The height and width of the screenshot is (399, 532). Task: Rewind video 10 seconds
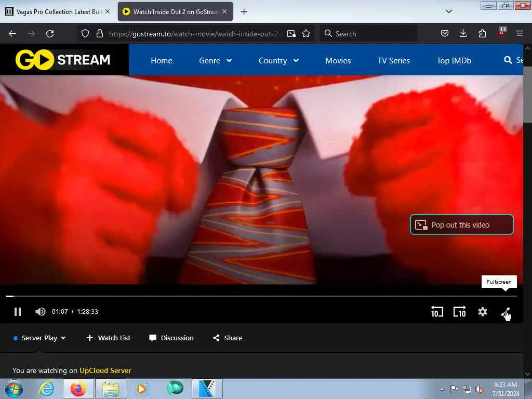click(x=437, y=312)
